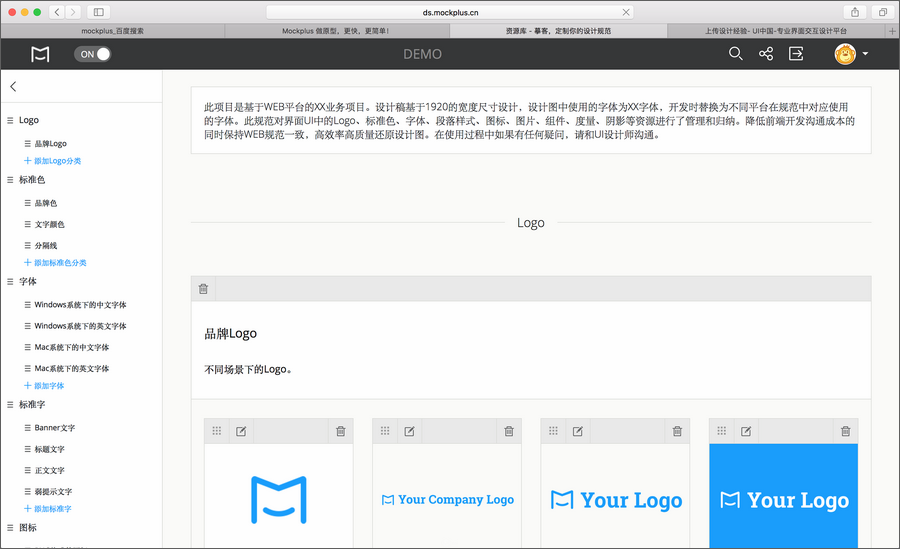Switch to 资源库 - 摹客 browser tab
The image size is (900, 549).
(558, 31)
